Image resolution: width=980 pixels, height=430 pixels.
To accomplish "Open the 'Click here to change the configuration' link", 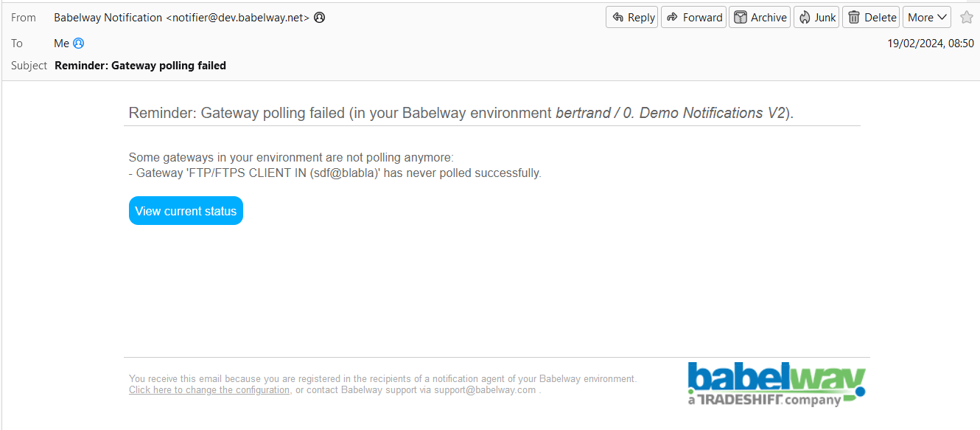I will [209, 390].
